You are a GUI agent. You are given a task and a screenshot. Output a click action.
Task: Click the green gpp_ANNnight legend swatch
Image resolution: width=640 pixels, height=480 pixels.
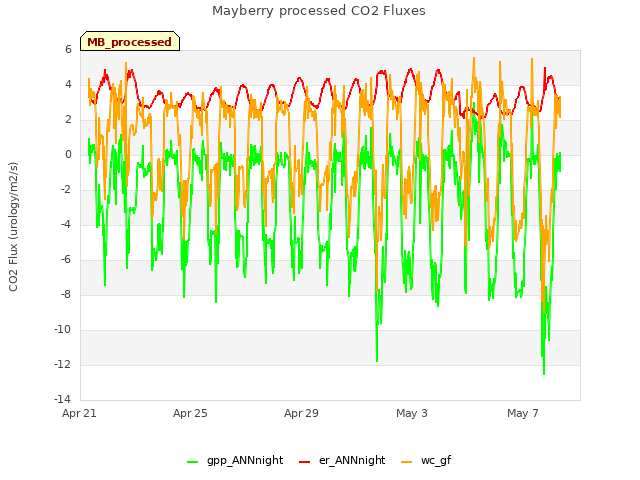[192, 462]
